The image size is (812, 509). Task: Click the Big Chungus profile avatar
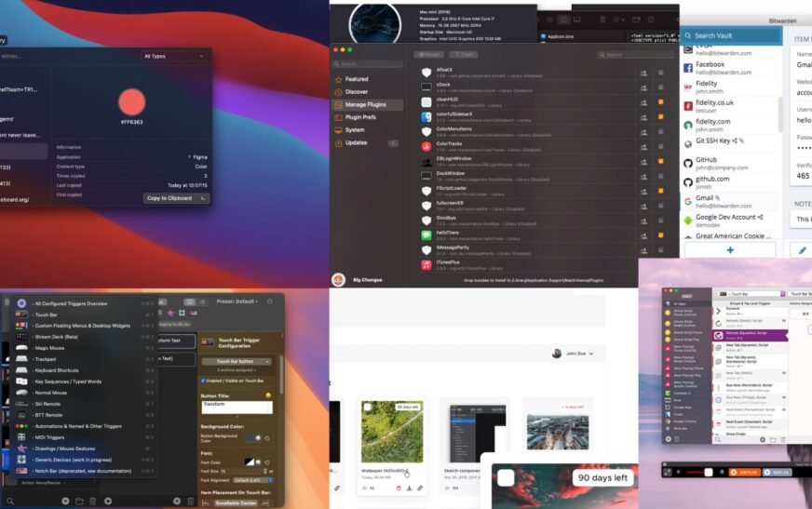[339, 280]
